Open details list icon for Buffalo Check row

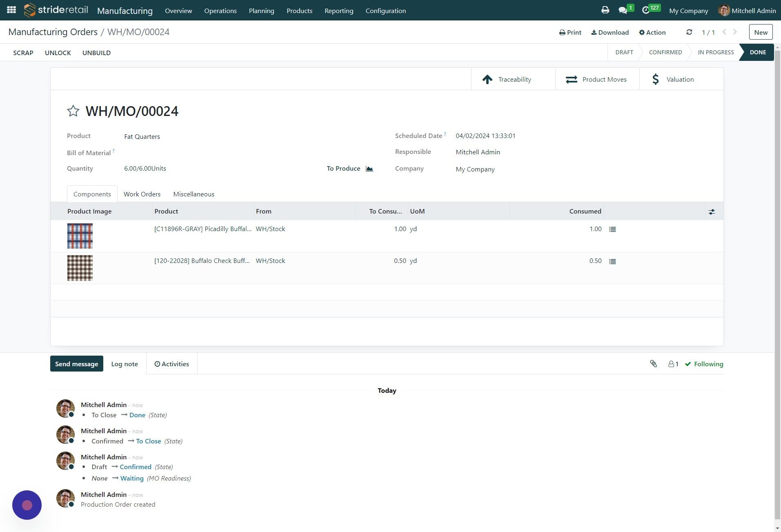pos(612,261)
